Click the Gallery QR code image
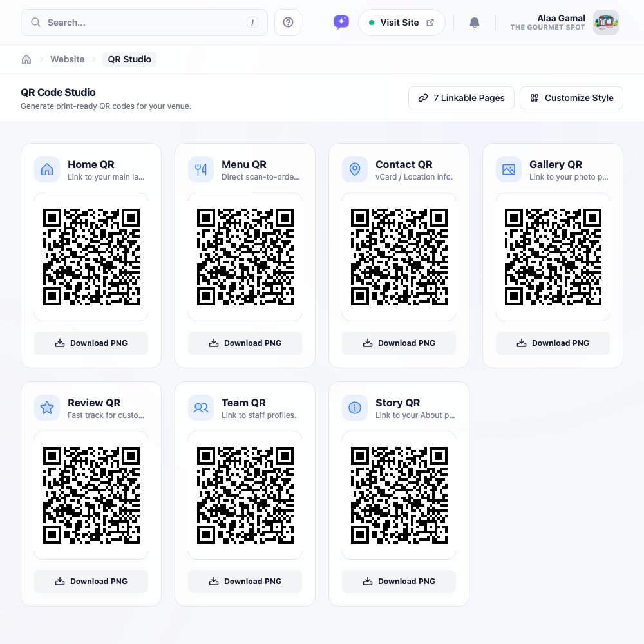 (x=553, y=257)
